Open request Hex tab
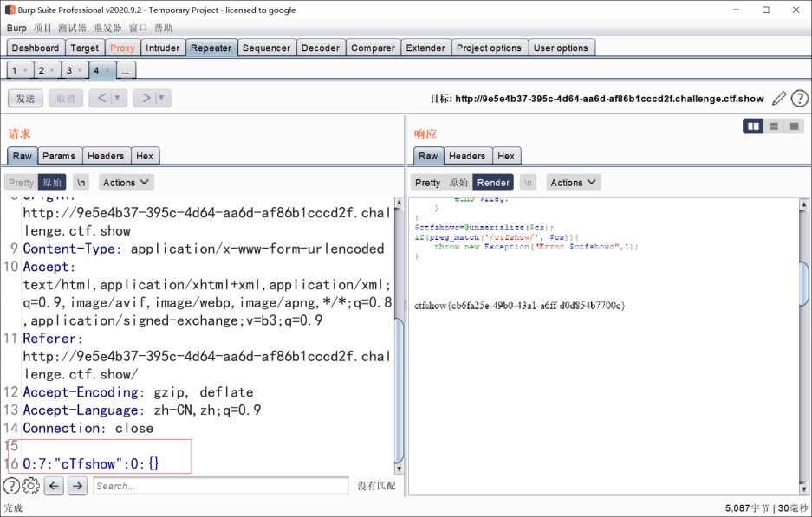The height and width of the screenshot is (517, 812). (145, 156)
